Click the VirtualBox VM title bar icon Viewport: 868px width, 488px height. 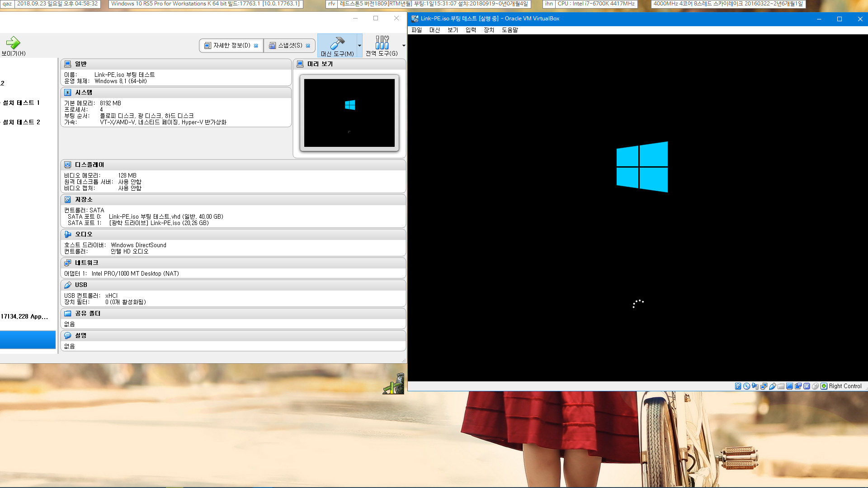point(415,19)
